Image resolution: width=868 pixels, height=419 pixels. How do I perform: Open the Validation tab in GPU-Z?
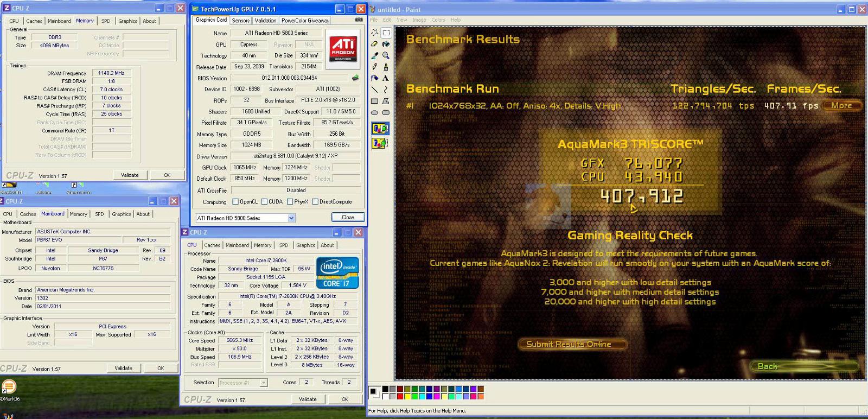pos(265,21)
